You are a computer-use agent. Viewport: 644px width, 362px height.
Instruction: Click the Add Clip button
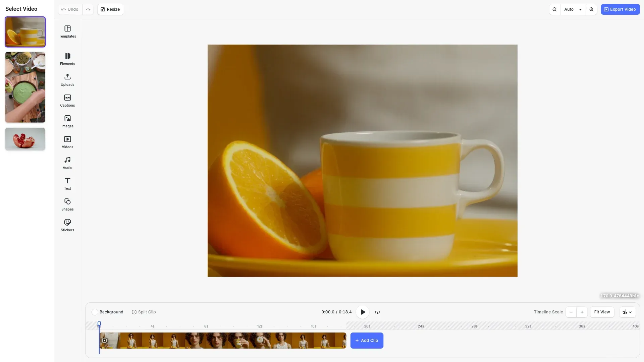click(x=367, y=341)
